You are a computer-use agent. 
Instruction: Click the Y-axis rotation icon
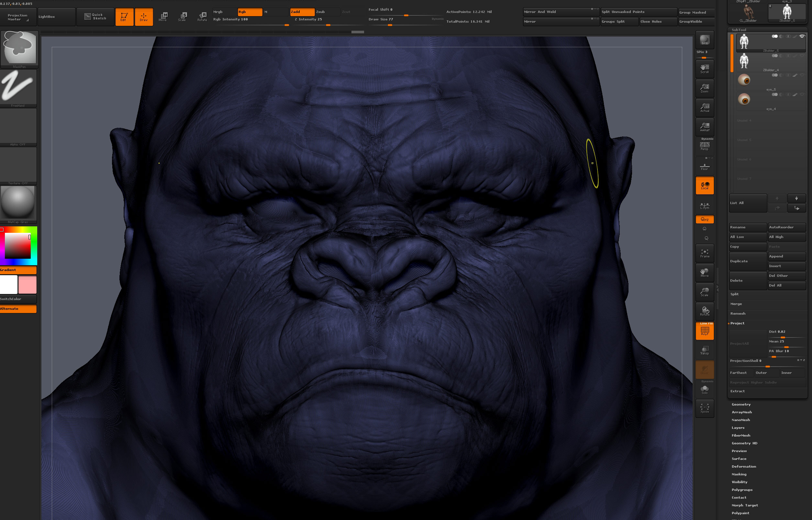[x=705, y=229]
